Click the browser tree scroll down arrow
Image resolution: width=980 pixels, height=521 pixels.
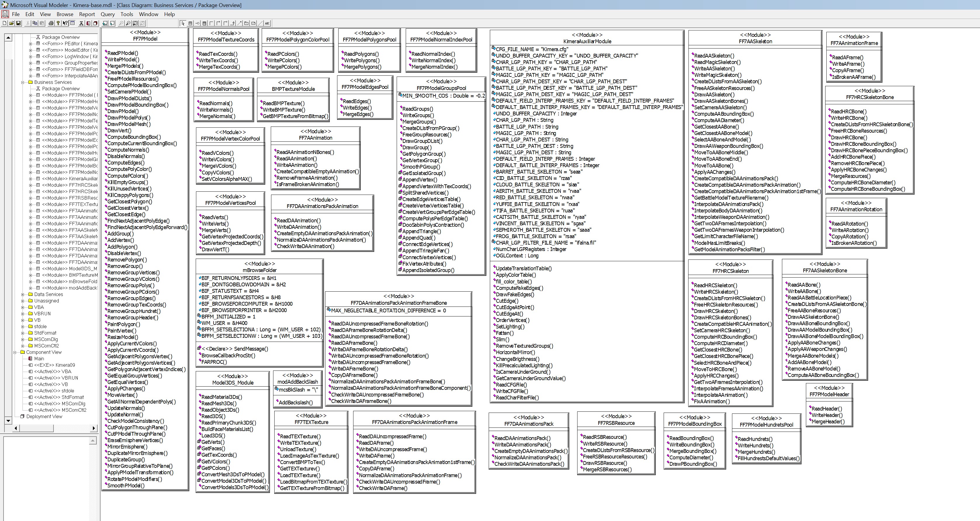tap(8, 420)
